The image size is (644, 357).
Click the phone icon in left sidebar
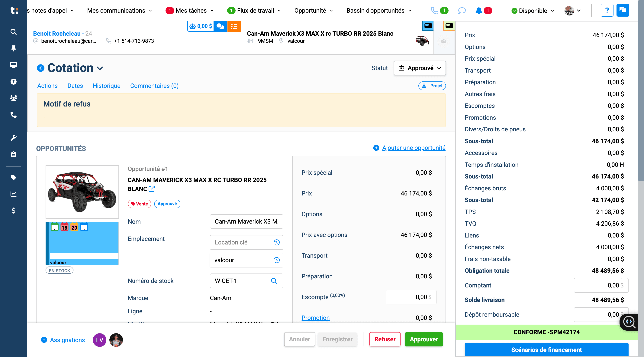pos(14,115)
